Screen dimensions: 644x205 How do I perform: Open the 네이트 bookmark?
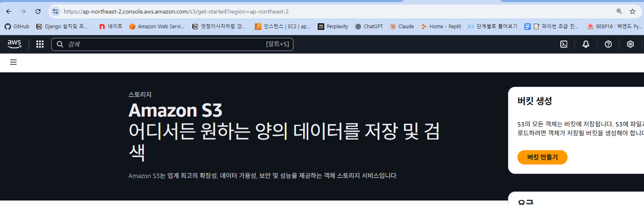(x=111, y=26)
